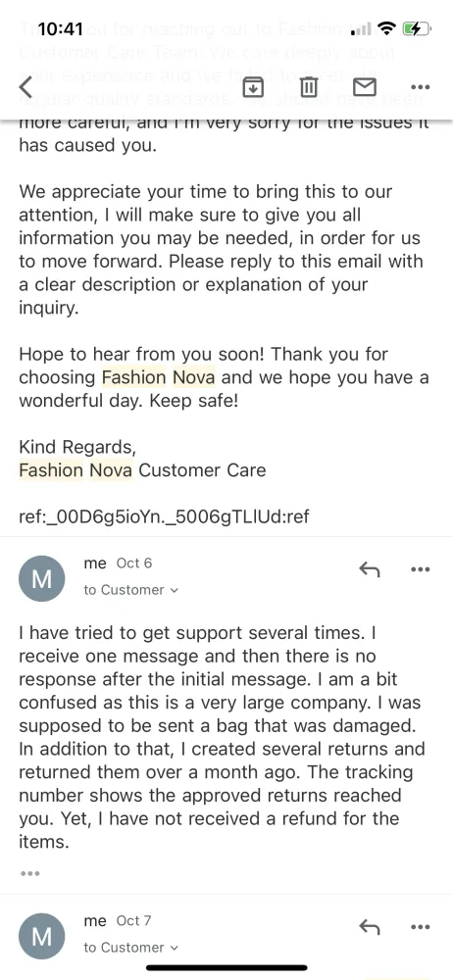Tap the M avatar on Oct 7 message
Image resolution: width=453 pixels, height=980 pixels.
click(x=41, y=936)
